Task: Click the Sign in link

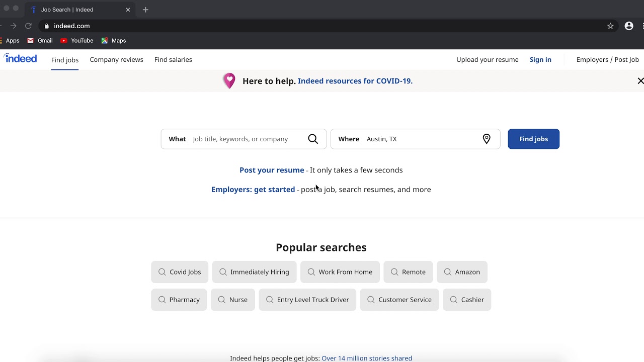Action: point(540,60)
